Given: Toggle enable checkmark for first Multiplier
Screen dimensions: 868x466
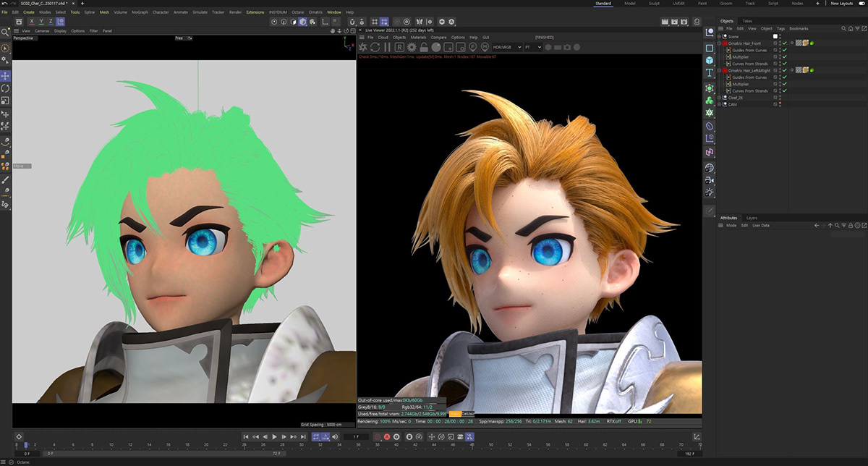Looking at the screenshot, I should tap(785, 57).
